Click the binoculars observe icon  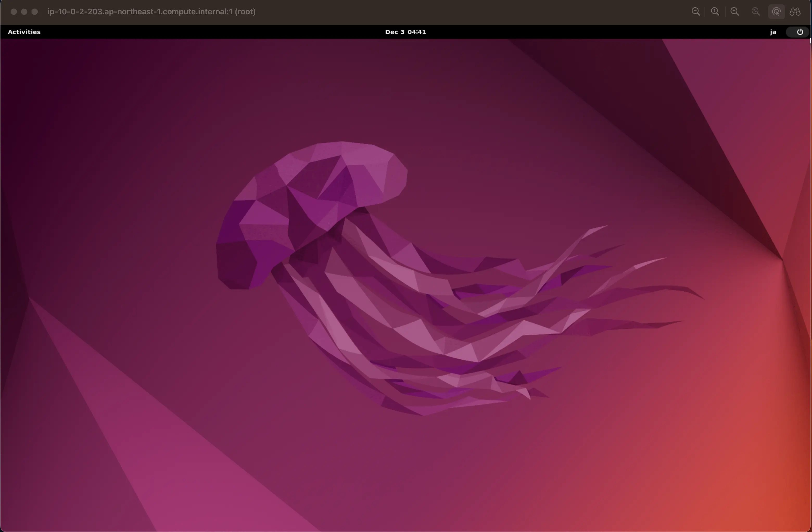pos(795,12)
